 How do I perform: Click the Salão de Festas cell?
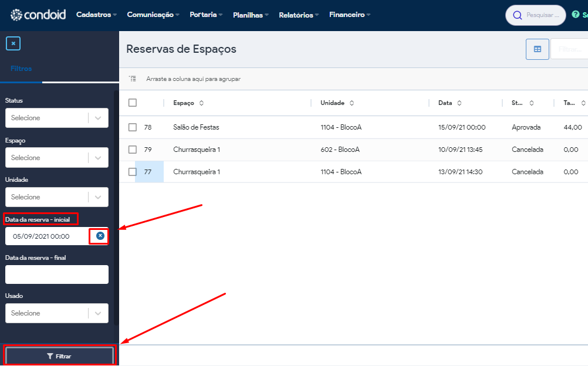(x=196, y=127)
